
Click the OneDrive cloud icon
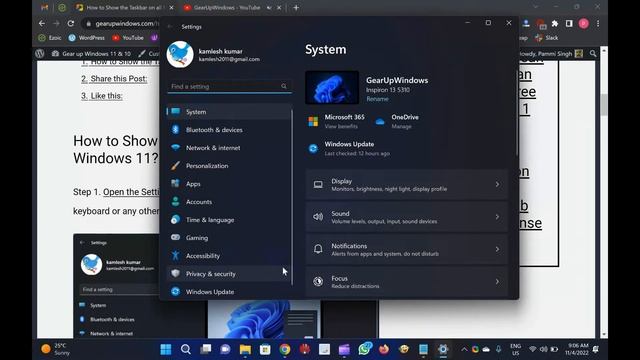click(380, 122)
